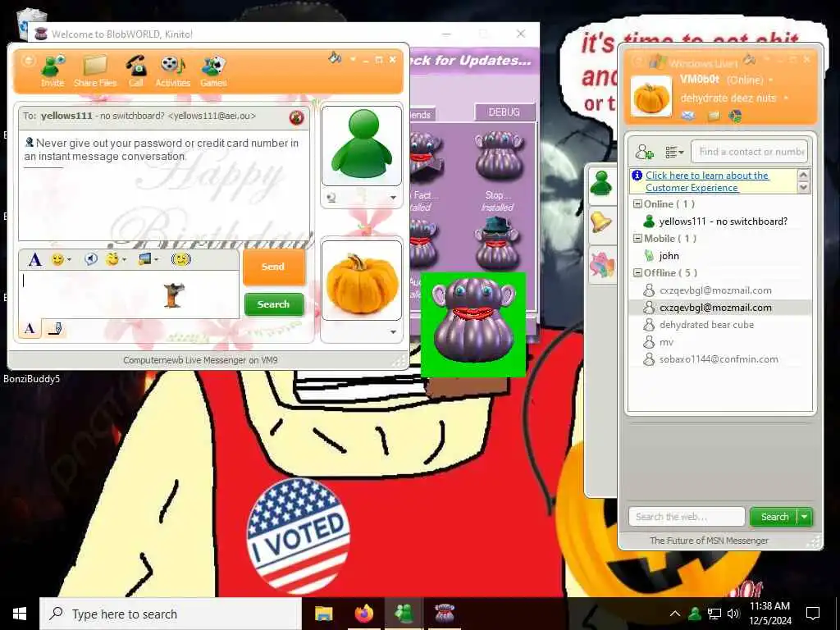
Task: Select the highlighted cxzqevbgl@mozmail.com contact
Action: tap(719, 308)
